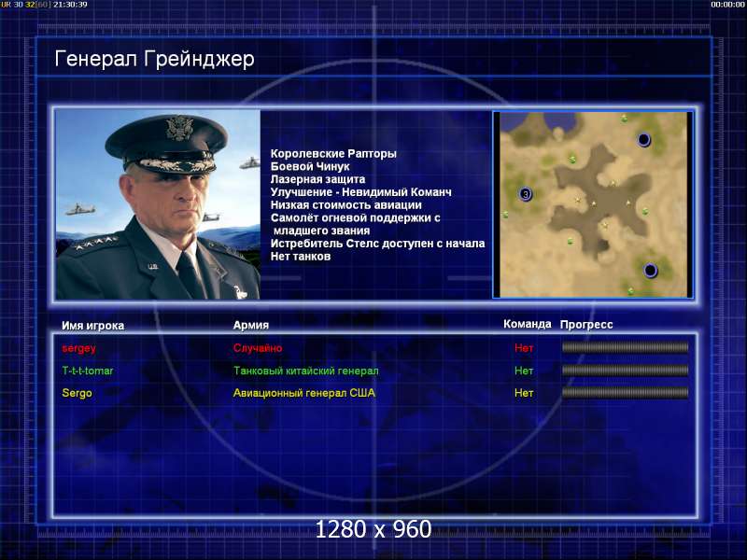Click 'Улучшение - Невидимый Команч' line
Image resolution: width=747 pixels, height=560 pixels.
[x=361, y=192]
